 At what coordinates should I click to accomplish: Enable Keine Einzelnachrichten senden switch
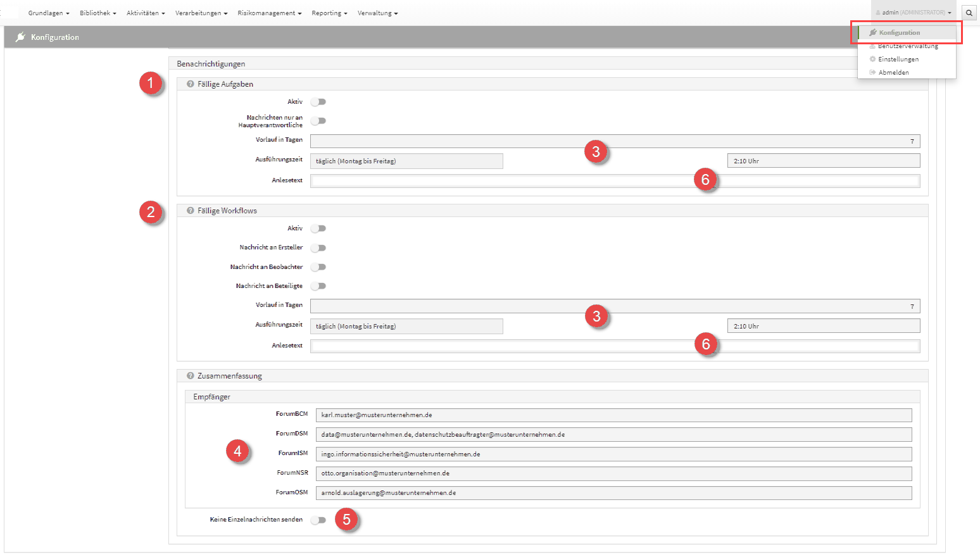318,520
